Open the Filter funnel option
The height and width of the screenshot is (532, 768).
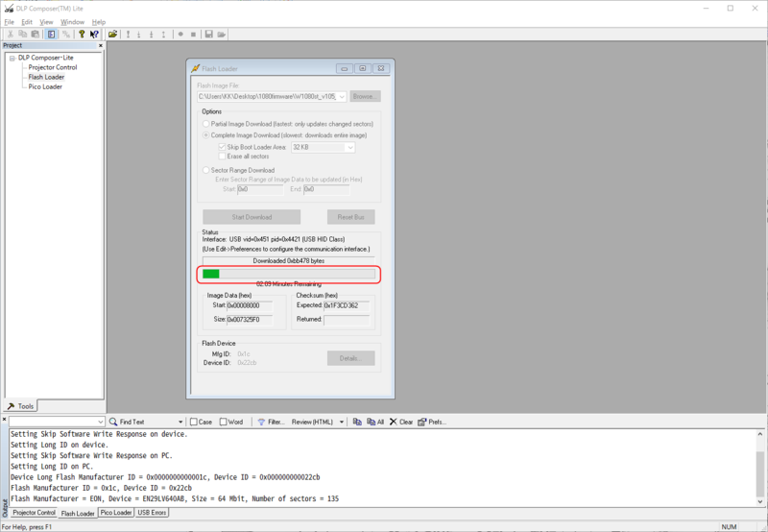coord(271,422)
